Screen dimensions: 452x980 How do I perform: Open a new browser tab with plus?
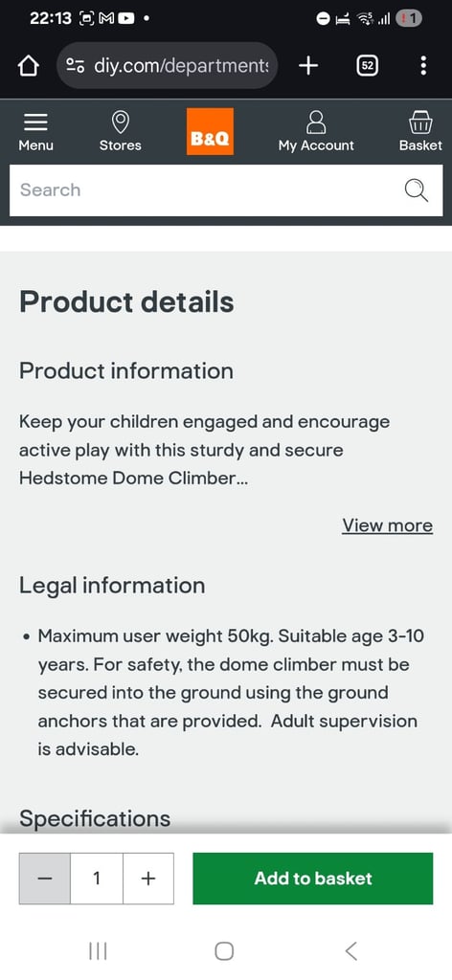(x=308, y=65)
